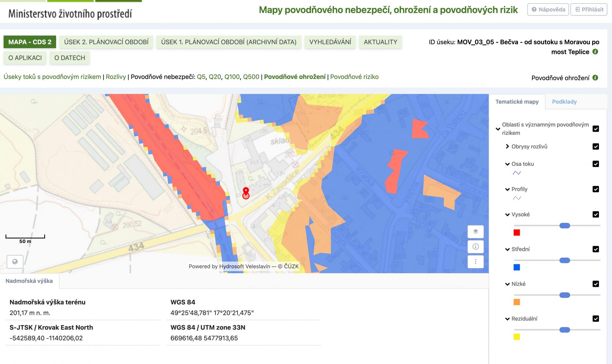Collapse Oblasti s významným povodňovým rizikem

point(498,129)
